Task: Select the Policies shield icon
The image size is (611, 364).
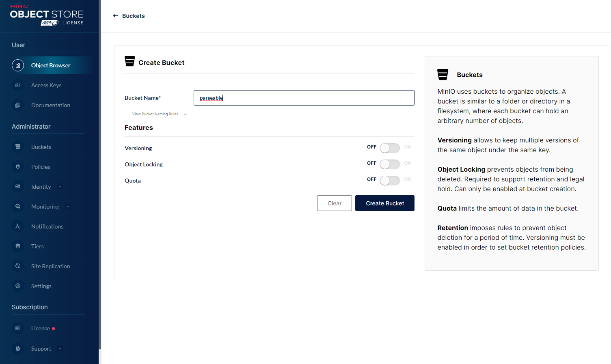Action: [x=18, y=167]
